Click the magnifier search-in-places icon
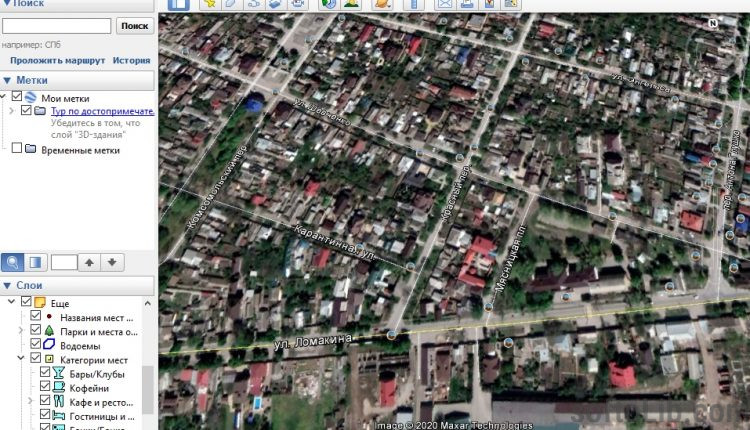750x430 pixels. (12, 262)
